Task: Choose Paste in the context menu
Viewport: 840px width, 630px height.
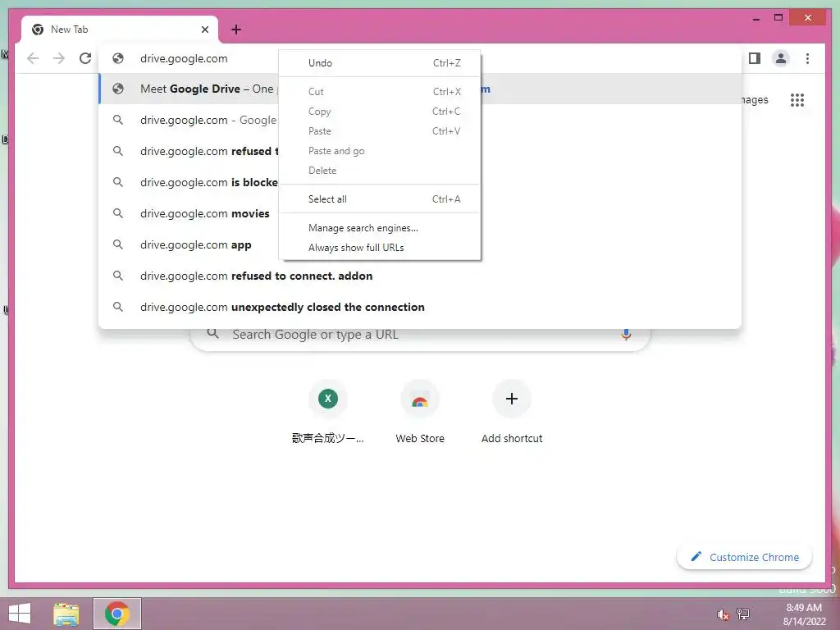Action: (x=379, y=131)
